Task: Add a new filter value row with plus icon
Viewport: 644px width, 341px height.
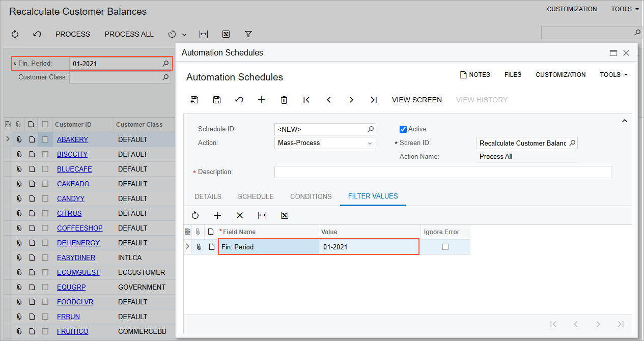Action: [217, 215]
